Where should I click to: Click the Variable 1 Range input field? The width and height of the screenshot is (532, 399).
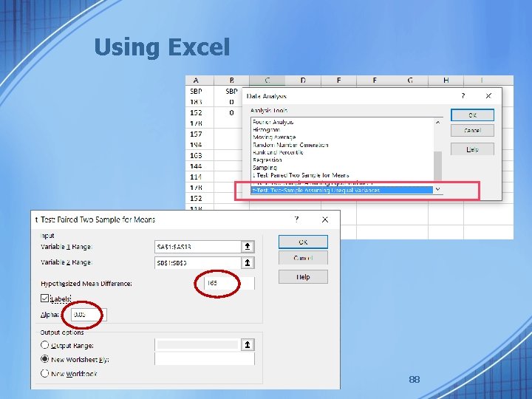point(198,247)
